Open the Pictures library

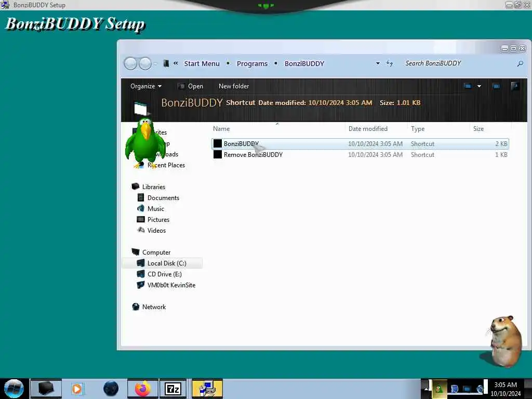158,220
